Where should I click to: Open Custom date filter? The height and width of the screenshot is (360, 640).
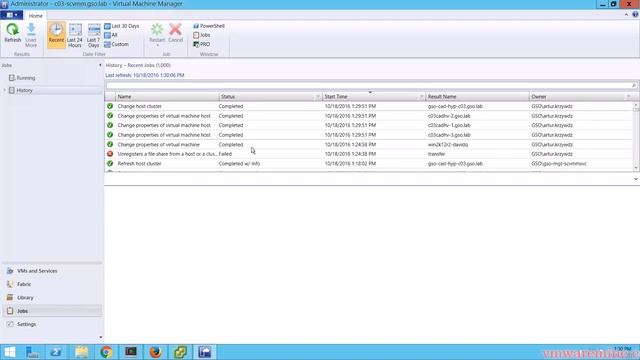pyautogui.click(x=116, y=44)
